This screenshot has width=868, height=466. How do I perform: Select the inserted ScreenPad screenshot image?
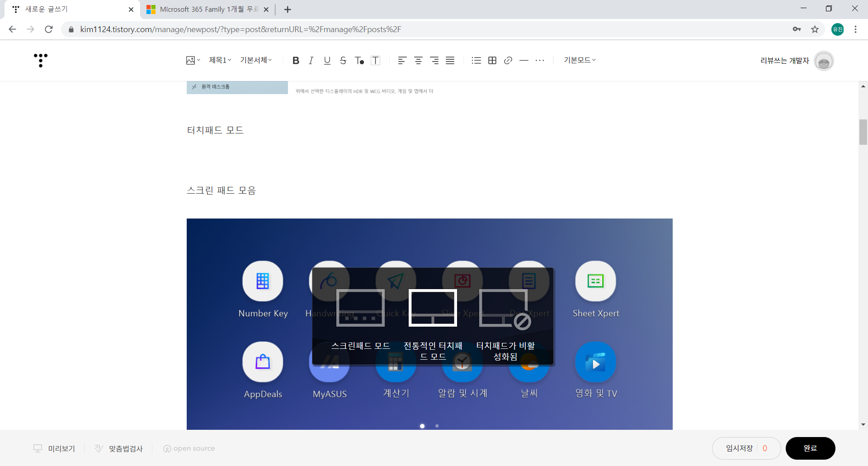coord(429,324)
